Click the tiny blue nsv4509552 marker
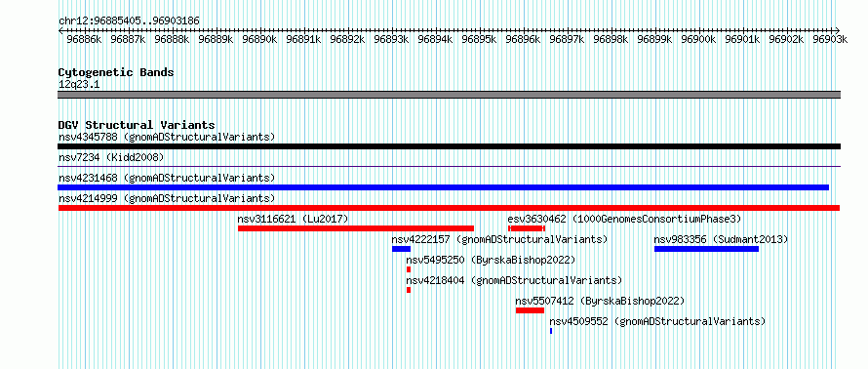 (551, 331)
